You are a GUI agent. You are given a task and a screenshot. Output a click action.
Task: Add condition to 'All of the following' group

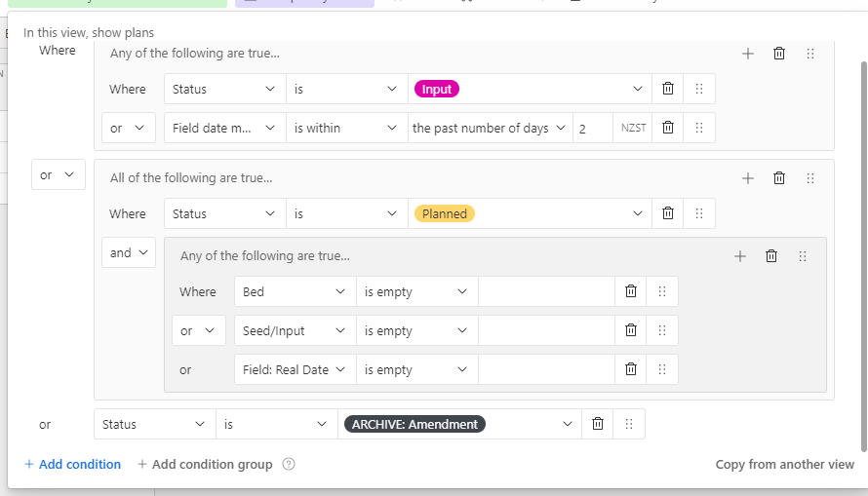[x=747, y=178]
